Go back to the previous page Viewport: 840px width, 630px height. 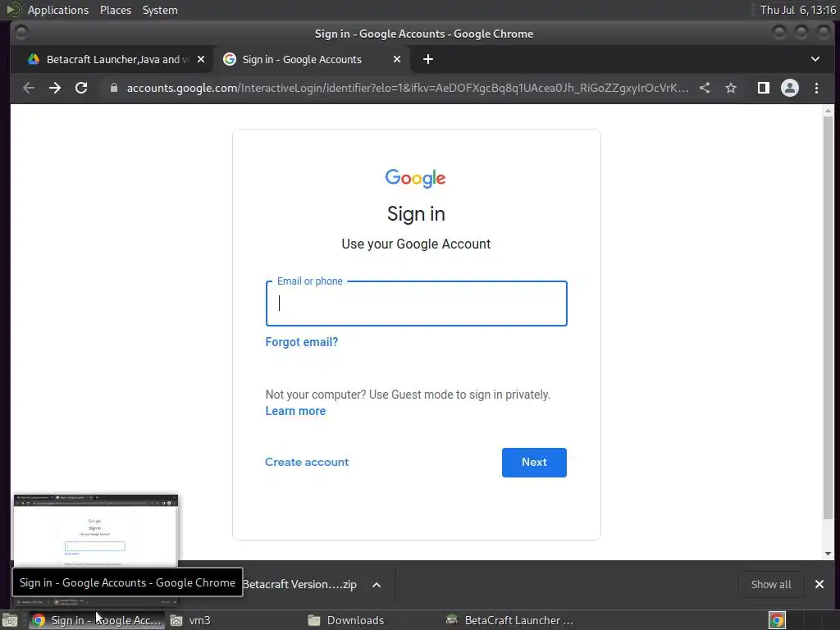click(x=29, y=88)
